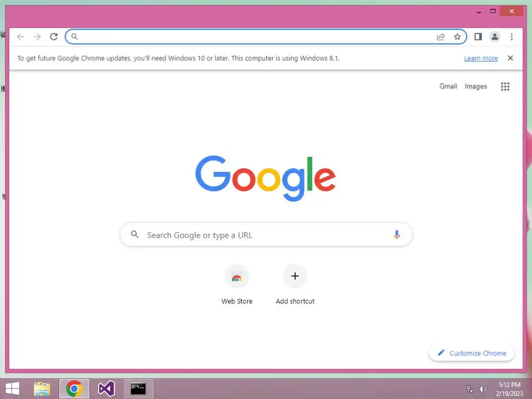Follow the Learn more link
Image resolution: width=532 pixels, height=399 pixels.
pyautogui.click(x=481, y=58)
